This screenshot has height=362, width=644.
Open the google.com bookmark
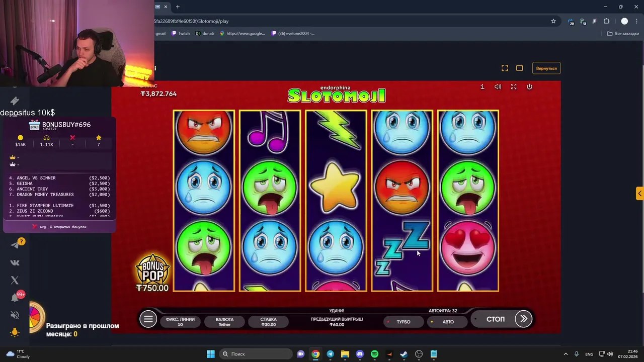point(243,34)
